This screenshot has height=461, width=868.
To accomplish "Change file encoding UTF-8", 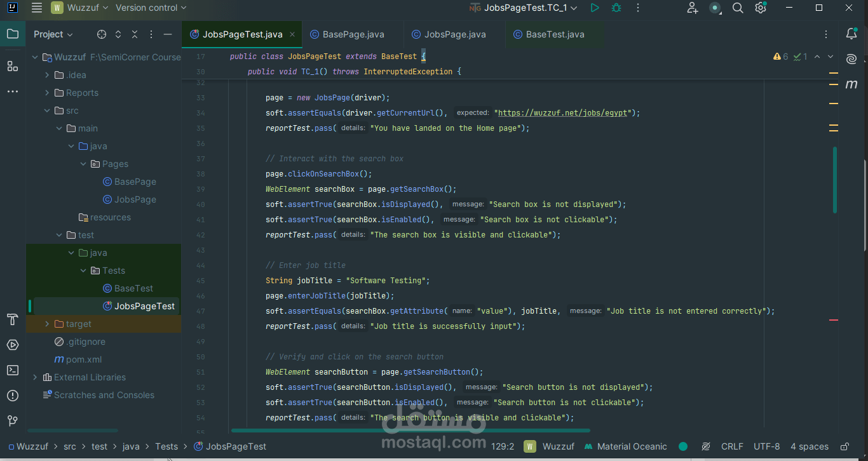I will coord(767,446).
